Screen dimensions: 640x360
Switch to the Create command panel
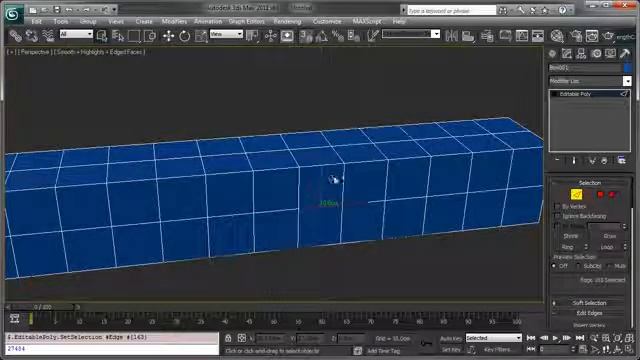[x=552, y=53]
